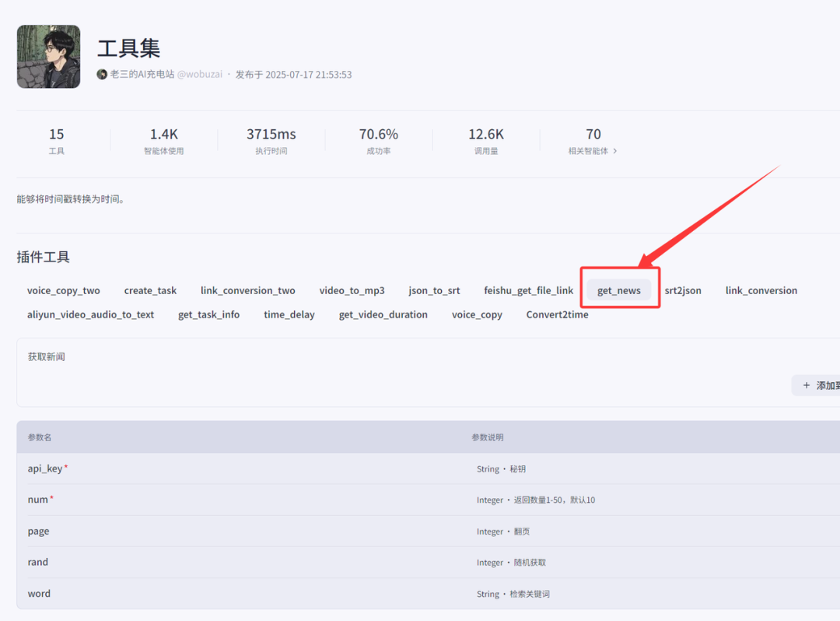The width and height of the screenshot is (840, 621).
Task: Select the link_conversion_two tool tab
Action: coord(248,290)
